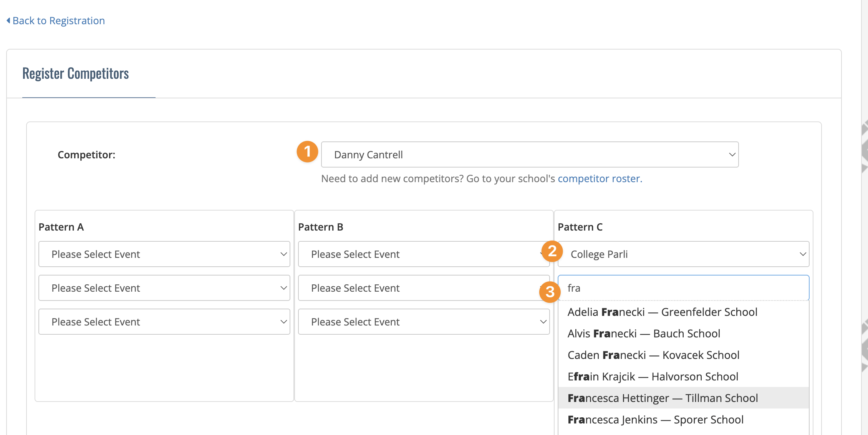Choose Caden Franecki — Kovacek School
The height and width of the screenshot is (435, 868).
click(x=683, y=355)
